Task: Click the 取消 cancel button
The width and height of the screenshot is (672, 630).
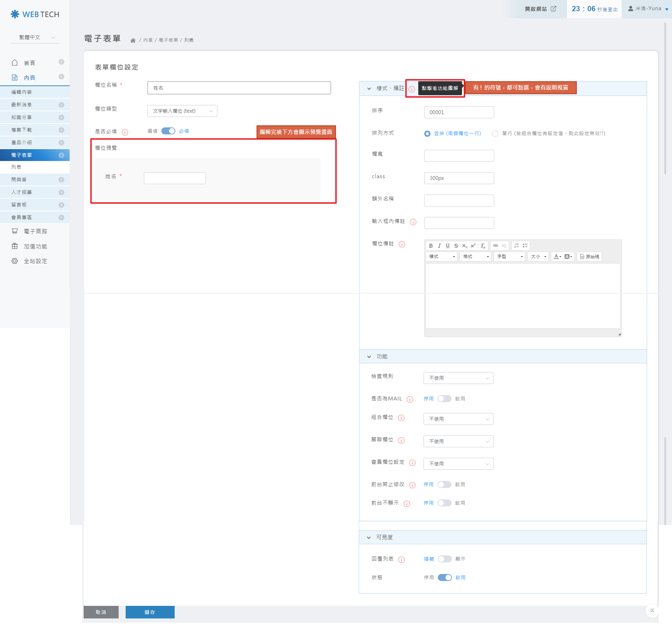Action: coord(101,612)
